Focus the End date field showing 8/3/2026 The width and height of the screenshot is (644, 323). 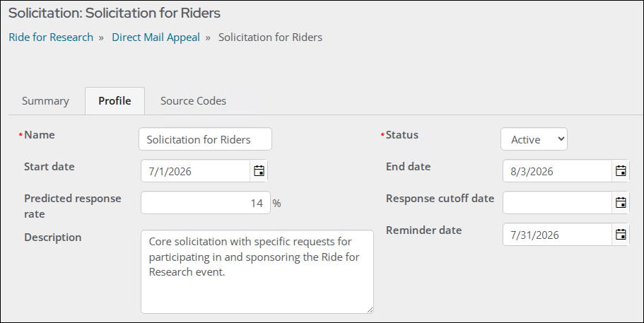tap(557, 171)
